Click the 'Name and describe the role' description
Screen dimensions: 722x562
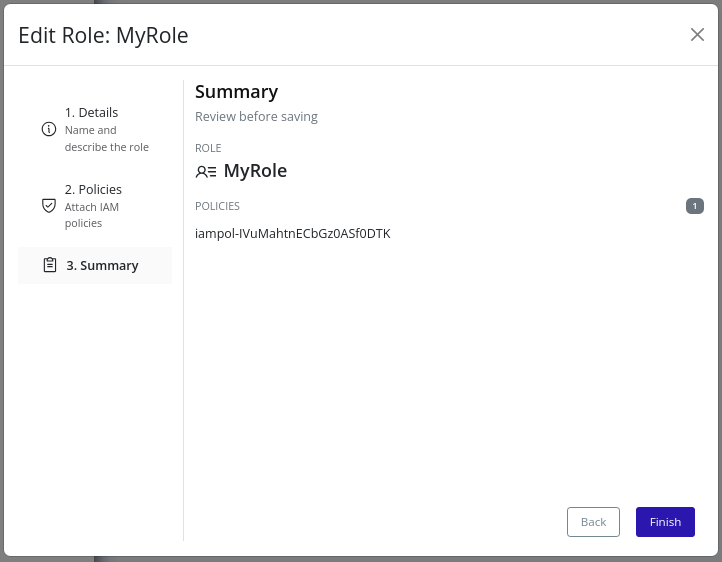[106, 139]
